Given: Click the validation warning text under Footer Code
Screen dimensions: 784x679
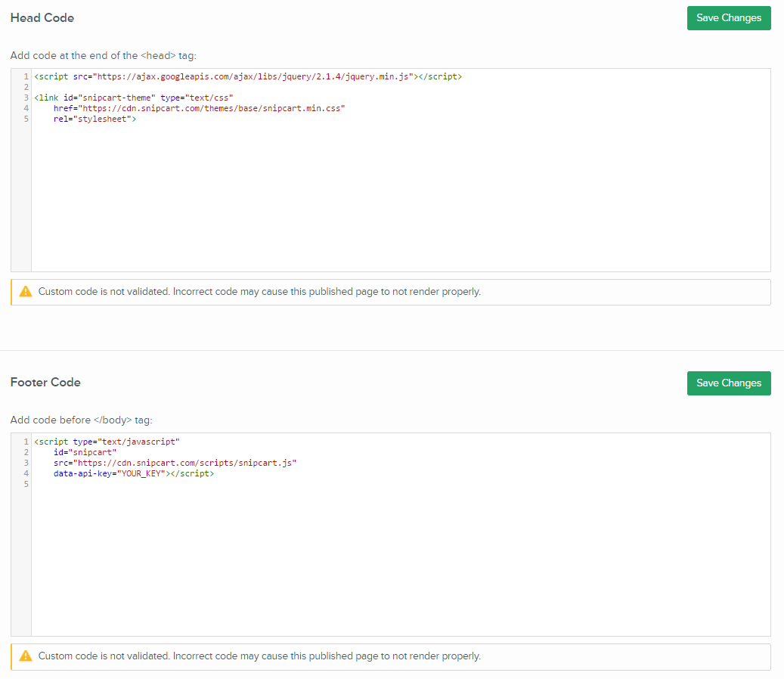Looking at the screenshot, I should (259, 656).
